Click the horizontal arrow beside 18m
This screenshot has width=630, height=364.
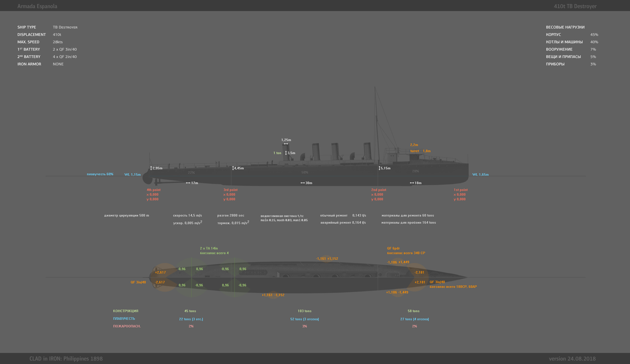(x=412, y=183)
